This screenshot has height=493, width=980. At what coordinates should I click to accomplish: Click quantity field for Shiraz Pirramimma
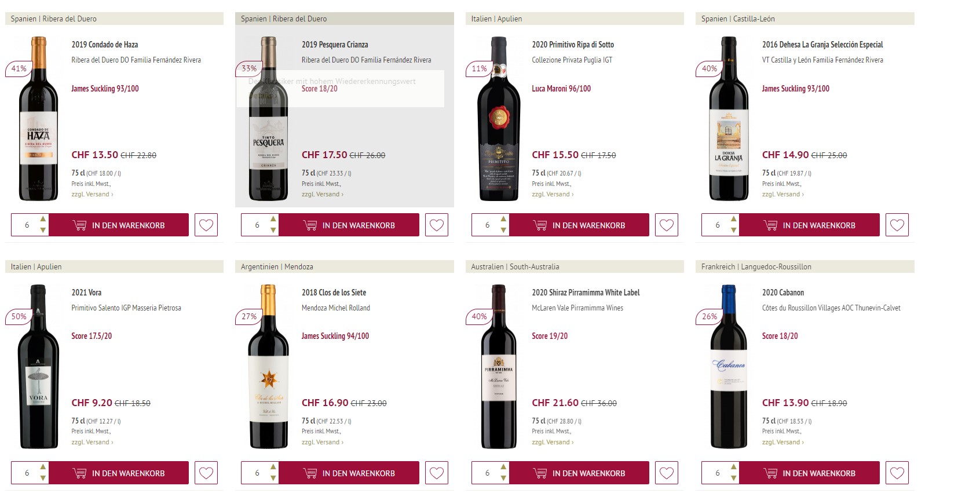[x=487, y=473]
